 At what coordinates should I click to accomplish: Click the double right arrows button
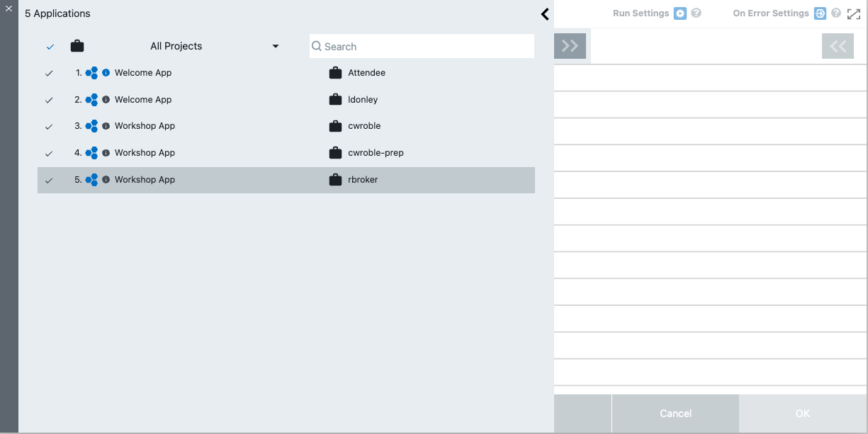coord(569,45)
